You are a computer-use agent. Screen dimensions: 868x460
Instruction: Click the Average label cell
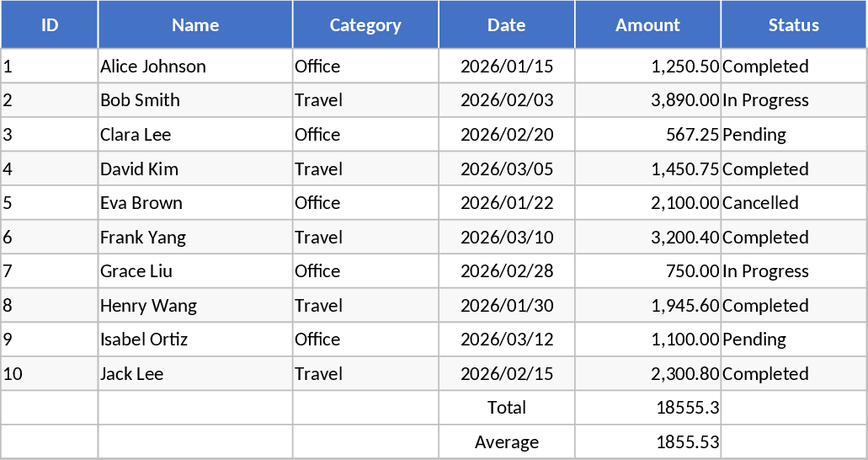tap(507, 441)
